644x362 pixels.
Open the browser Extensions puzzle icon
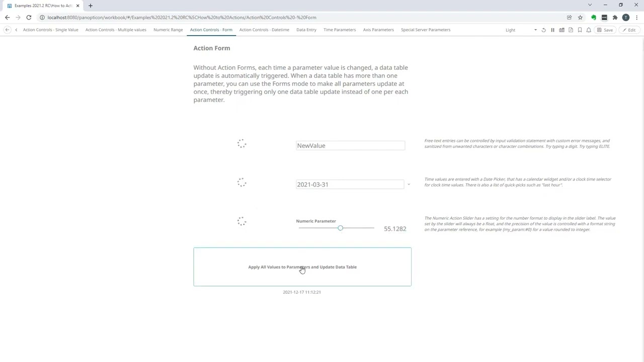pos(615,18)
